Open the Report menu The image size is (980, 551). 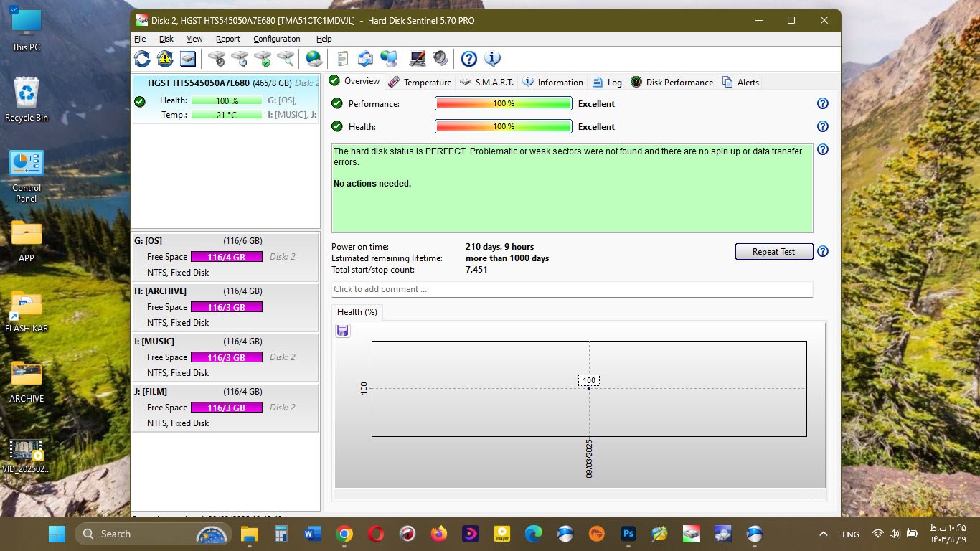(x=228, y=39)
